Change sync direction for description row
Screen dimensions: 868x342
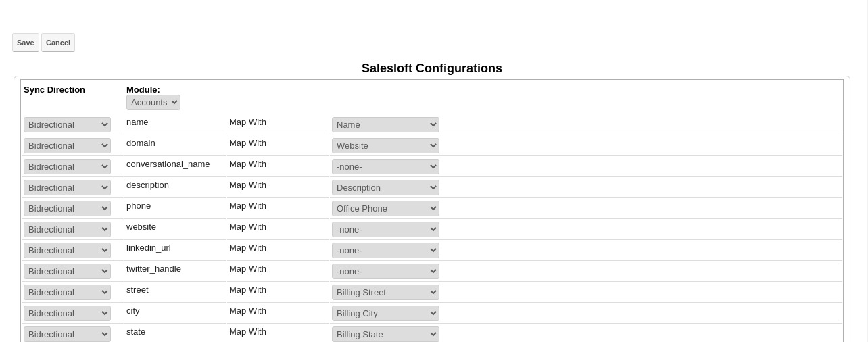(x=67, y=188)
